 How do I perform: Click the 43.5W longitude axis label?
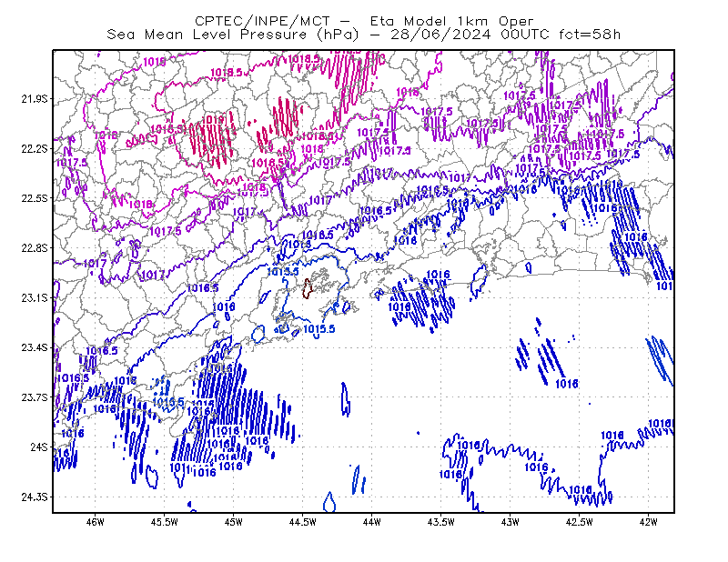(440, 522)
